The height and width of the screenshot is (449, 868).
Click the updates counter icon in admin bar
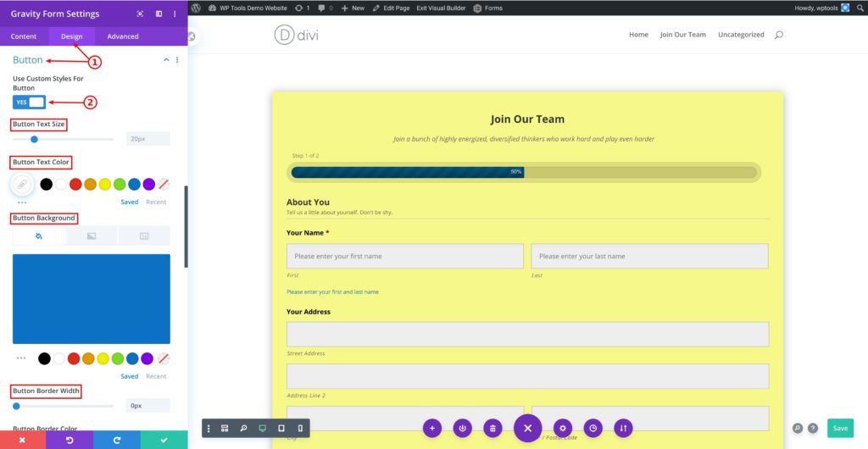303,8
